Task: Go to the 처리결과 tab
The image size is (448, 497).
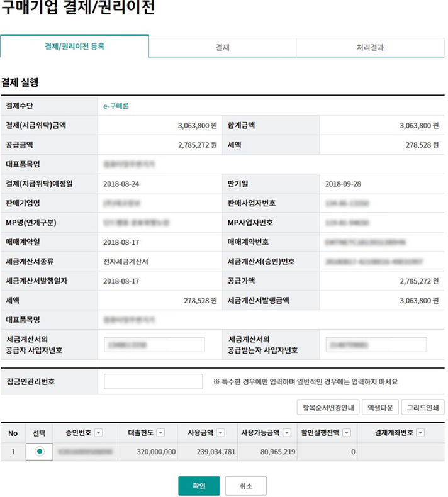Action: 370,47
